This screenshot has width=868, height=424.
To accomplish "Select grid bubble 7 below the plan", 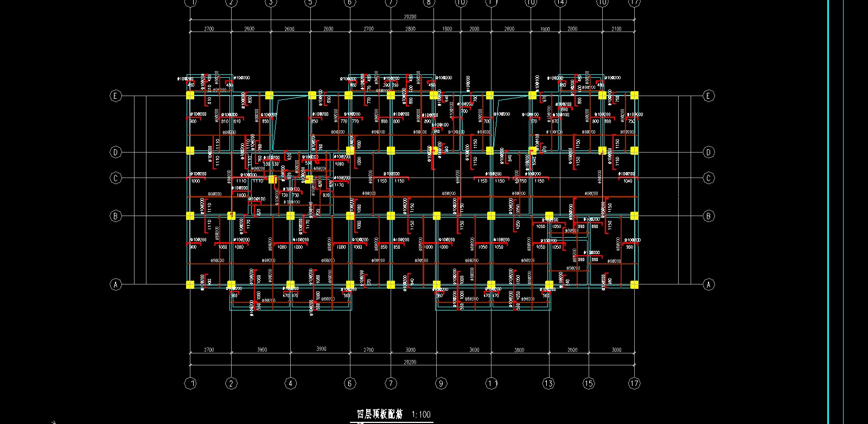I will tap(391, 384).
